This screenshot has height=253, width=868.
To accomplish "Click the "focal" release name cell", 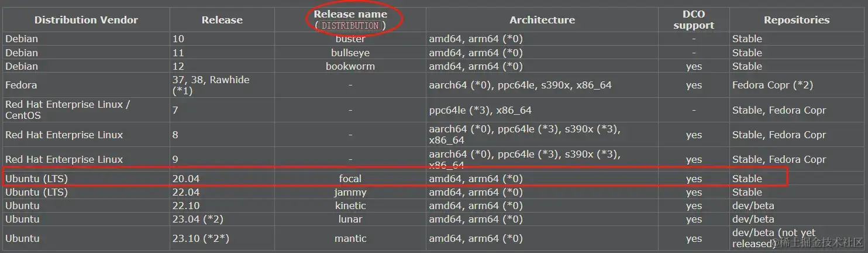I will coord(350,179).
